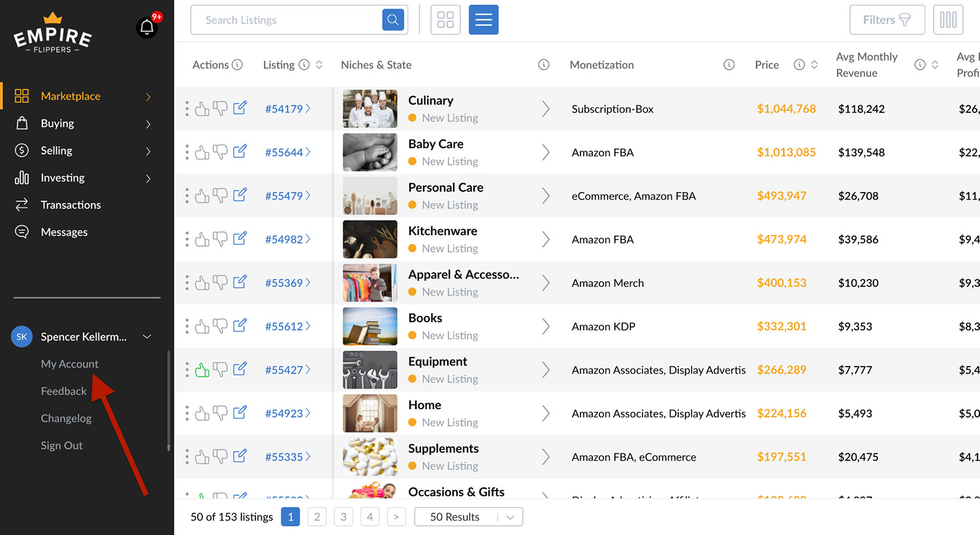980x535 pixels.
Task: Go to Transactions
Action: pyautogui.click(x=71, y=205)
